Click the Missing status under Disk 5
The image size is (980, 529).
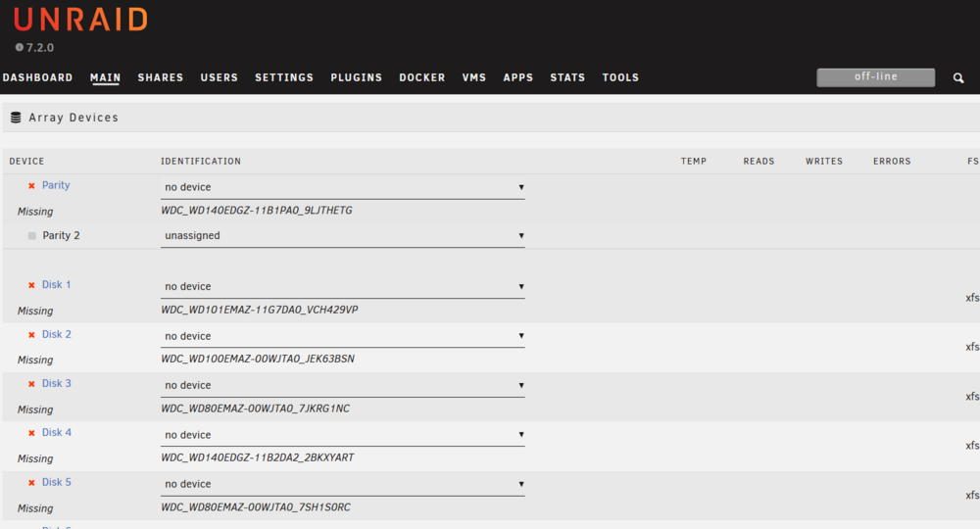tap(35, 508)
